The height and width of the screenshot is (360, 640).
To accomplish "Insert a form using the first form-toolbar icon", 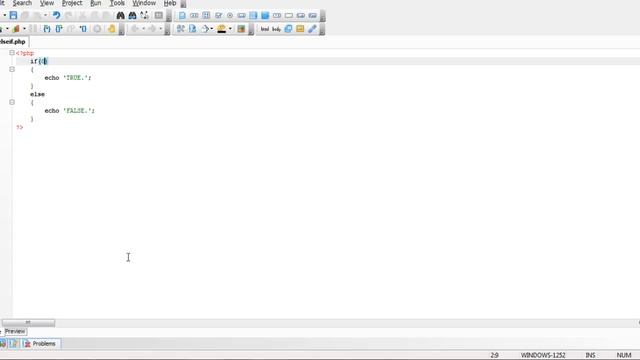I will (182, 16).
